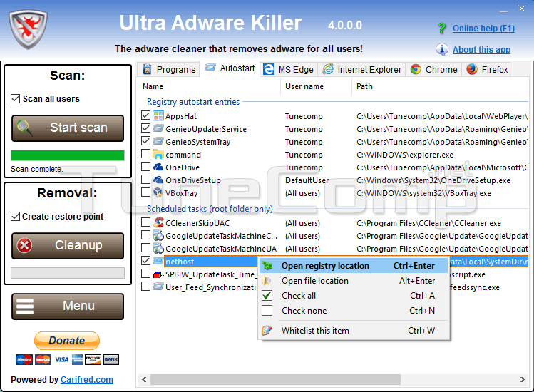Switch to the Firefox tab
Screen dimensions: 534x392
[x=487, y=69]
